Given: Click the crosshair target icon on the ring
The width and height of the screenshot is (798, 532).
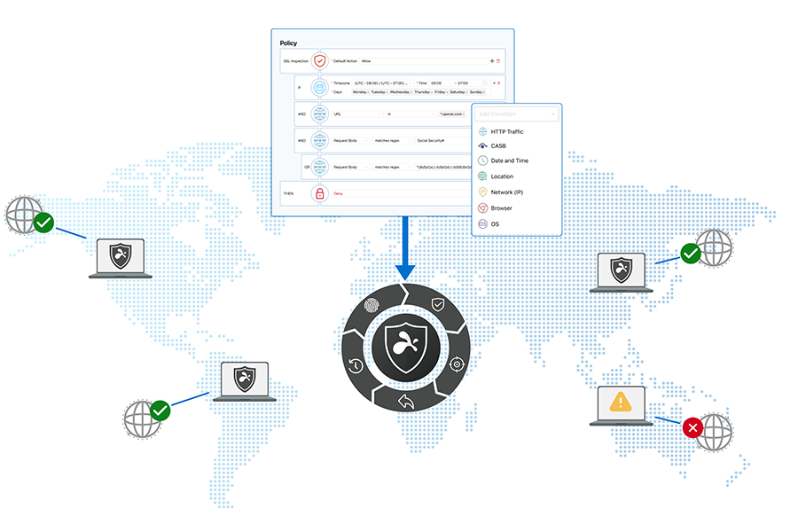Looking at the screenshot, I should point(458,364).
